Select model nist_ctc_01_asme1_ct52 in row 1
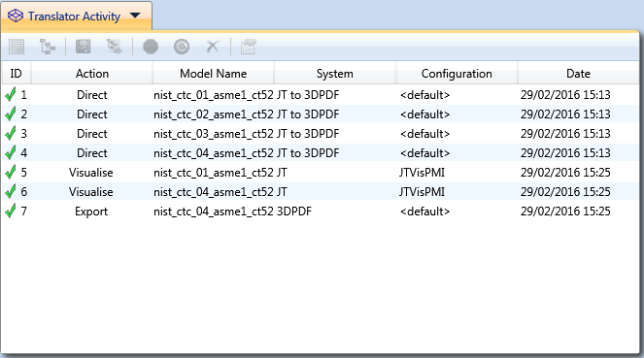The image size is (644, 358). (213, 95)
